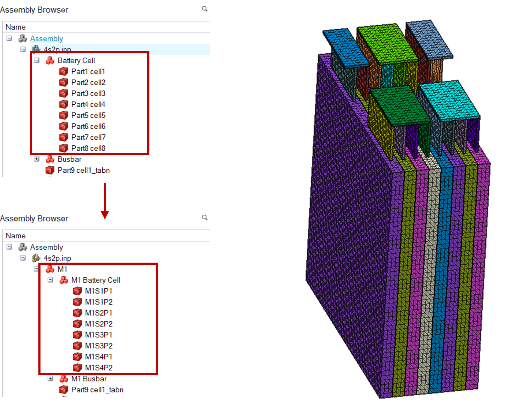Screen dimensions: 528x420
Task: Click the Battery Cell group icon
Action: [50, 61]
